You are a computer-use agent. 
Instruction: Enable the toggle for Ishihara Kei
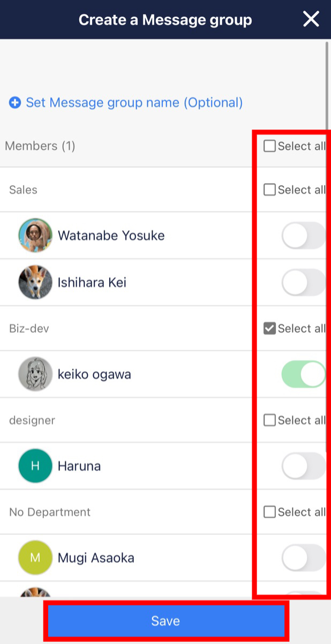[304, 282]
